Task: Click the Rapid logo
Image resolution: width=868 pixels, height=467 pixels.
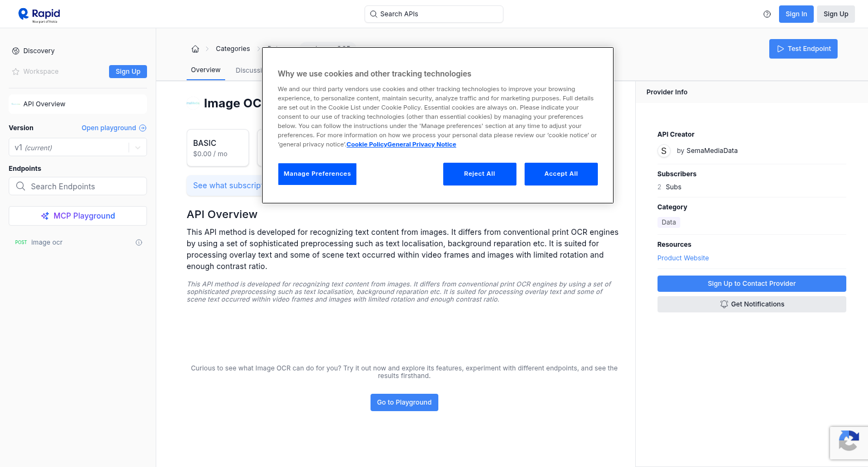Action: click(x=39, y=15)
